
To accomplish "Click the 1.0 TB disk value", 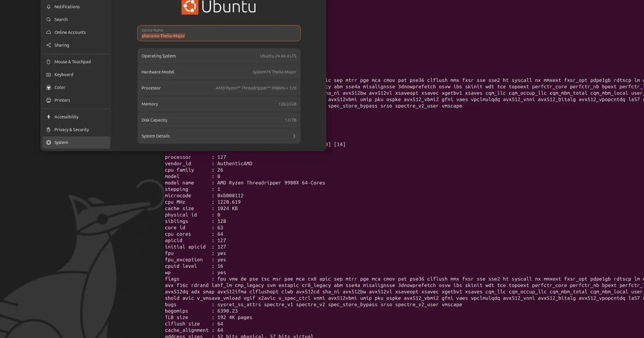I will click(x=290, y=120).
